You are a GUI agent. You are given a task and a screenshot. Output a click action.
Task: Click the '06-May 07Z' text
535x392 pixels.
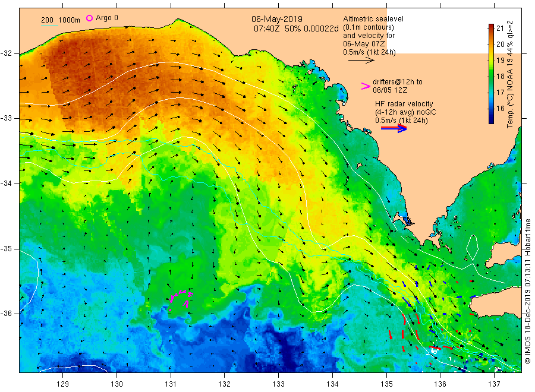364,44
